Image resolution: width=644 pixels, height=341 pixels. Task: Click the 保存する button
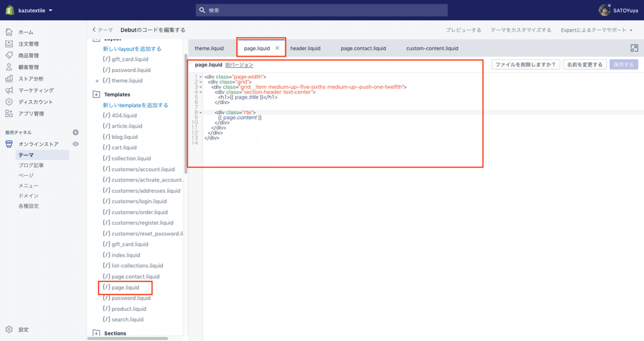[x=624, y=64]
